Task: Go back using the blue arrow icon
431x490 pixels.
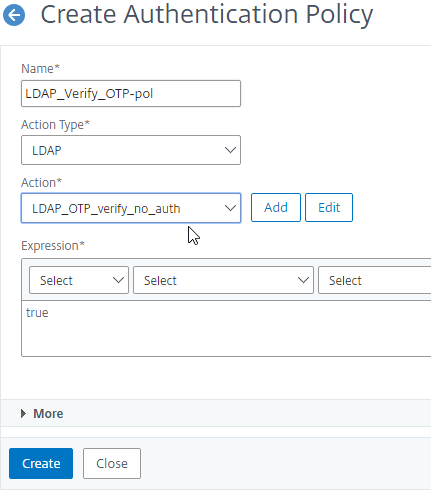Action: pos(14,15)
